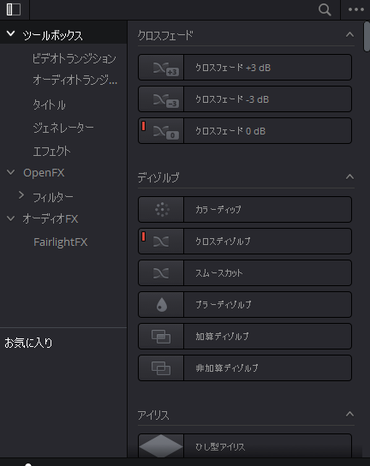Collapse the クロスフェード section
This screenshot has width=370, height=466.
[350, 35]
